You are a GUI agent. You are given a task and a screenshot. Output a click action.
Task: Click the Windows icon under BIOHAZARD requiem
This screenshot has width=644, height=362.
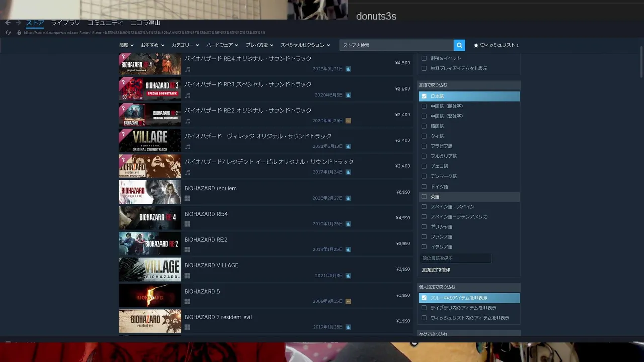(x=187, y=198)
